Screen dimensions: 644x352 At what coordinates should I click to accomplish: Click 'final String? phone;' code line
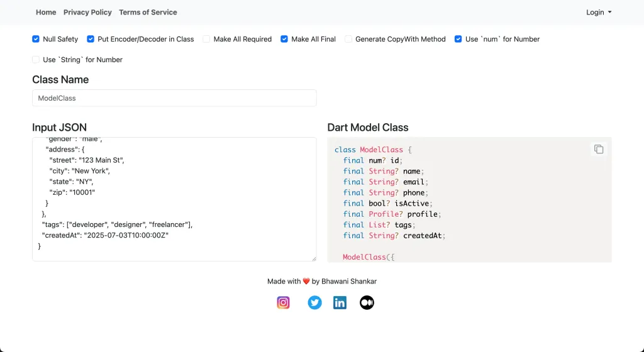(x=386, y=192)
